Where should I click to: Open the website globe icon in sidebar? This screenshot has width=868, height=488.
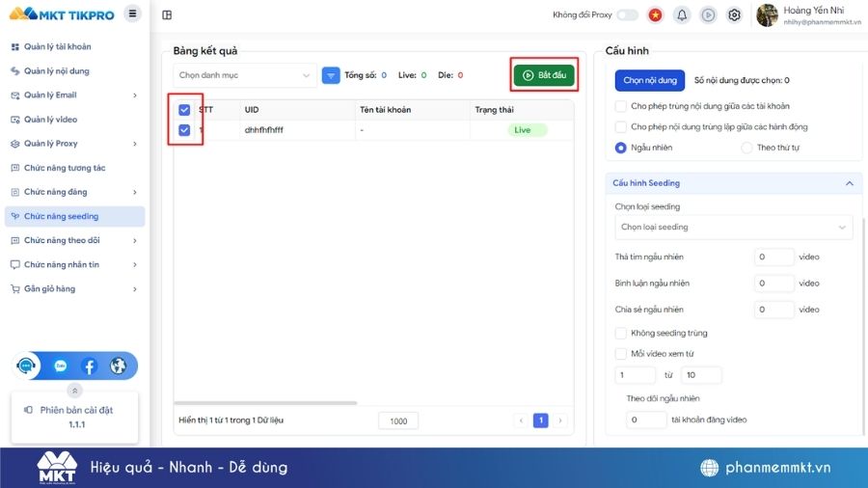point(118,366)
